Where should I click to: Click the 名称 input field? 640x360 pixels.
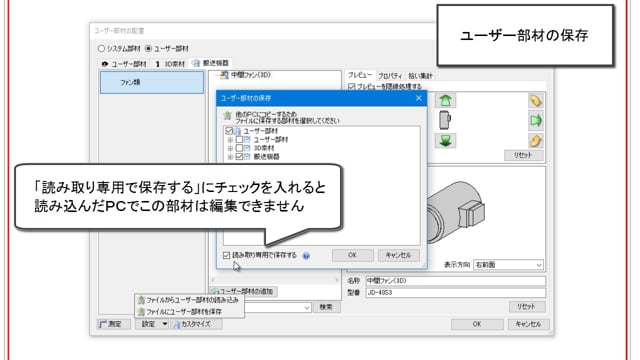[456, 281]
